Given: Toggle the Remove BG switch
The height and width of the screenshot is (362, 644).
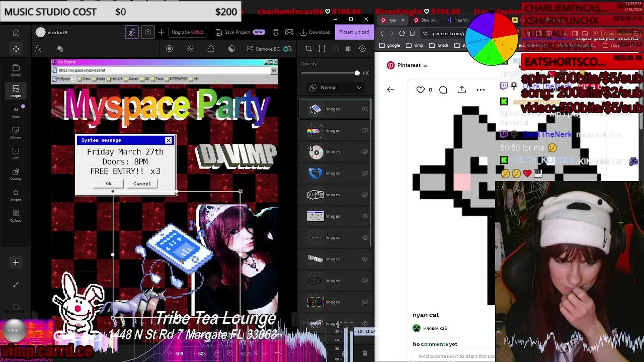Looking at the screenshot, I should [x=287, y=49].
